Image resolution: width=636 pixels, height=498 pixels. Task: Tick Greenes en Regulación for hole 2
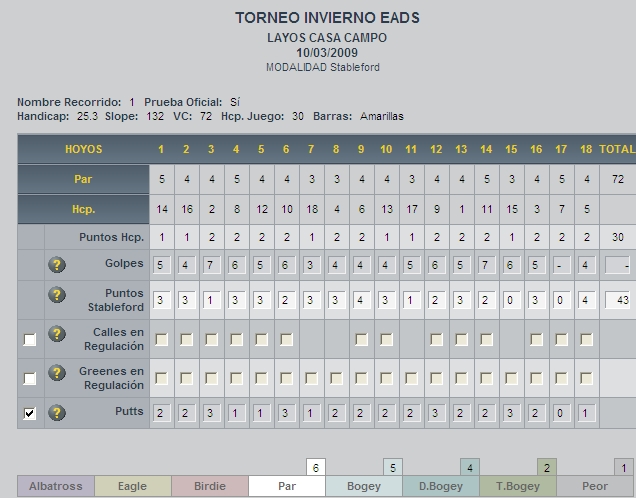(x=187, y=378)
